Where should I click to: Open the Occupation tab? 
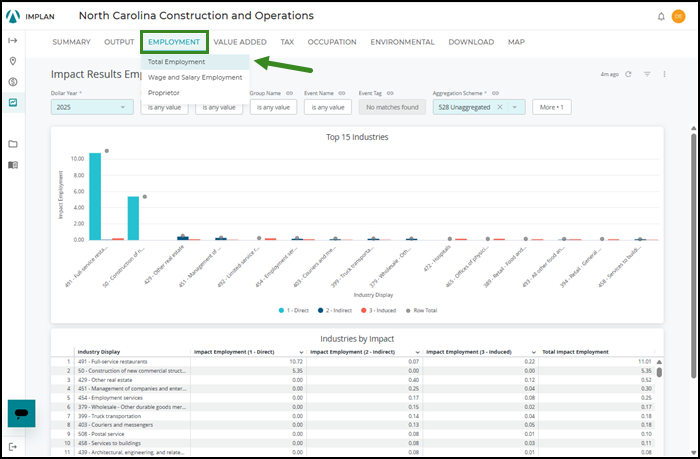pos(332,42)
